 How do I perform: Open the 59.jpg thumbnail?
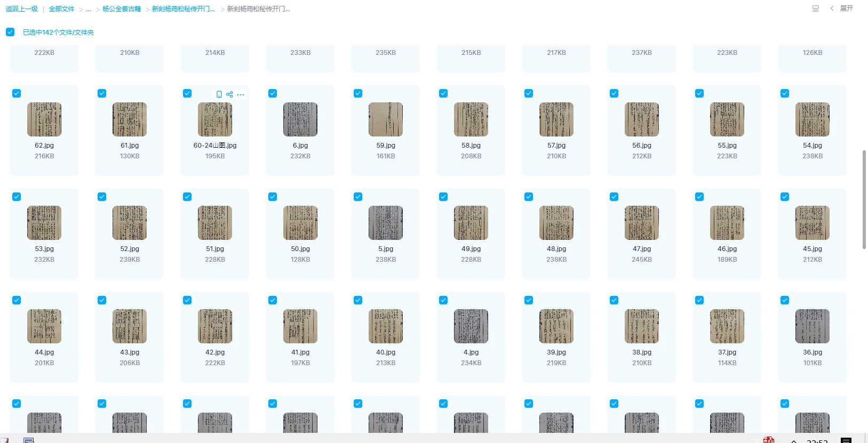coord(386,119)
